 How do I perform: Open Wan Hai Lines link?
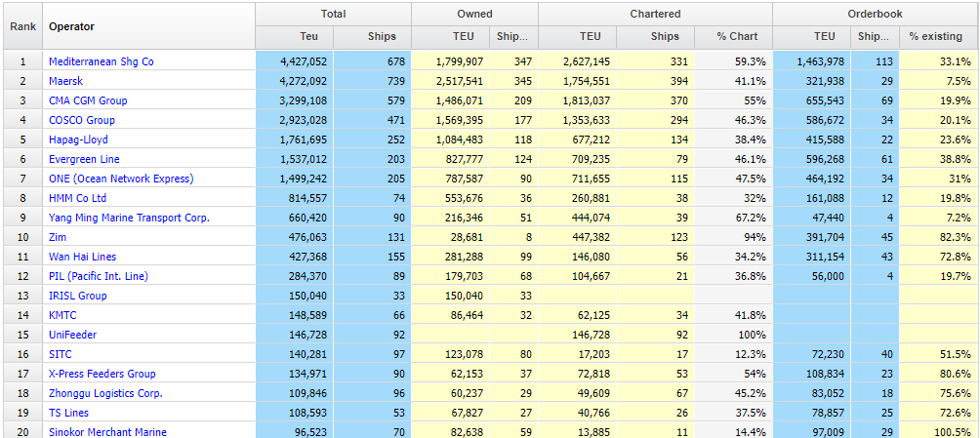click(x=83, y=257)
